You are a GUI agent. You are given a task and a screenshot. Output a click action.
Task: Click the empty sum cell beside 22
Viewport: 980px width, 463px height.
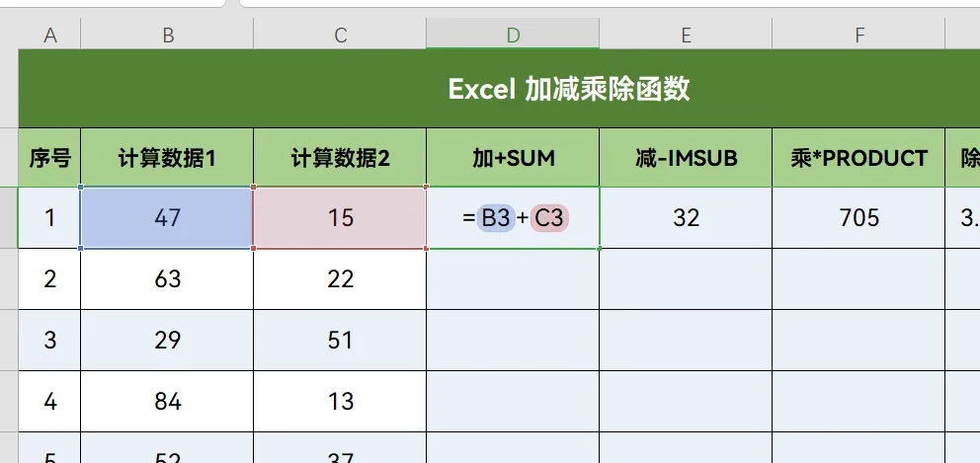pyautogui.click(x=513, y=278)
